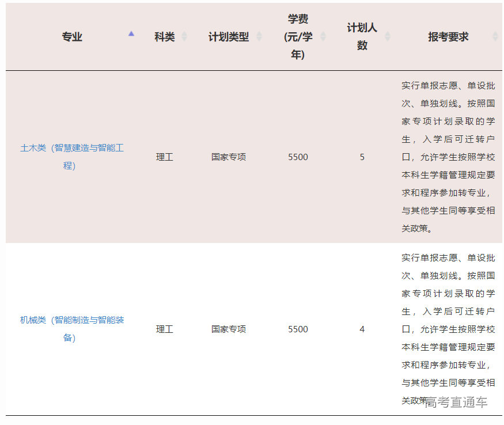Click the sort icon beside 学费 (元/学年)
This screenshot has width=504, height=425.
pyautogui.click(x=323, y=37)
